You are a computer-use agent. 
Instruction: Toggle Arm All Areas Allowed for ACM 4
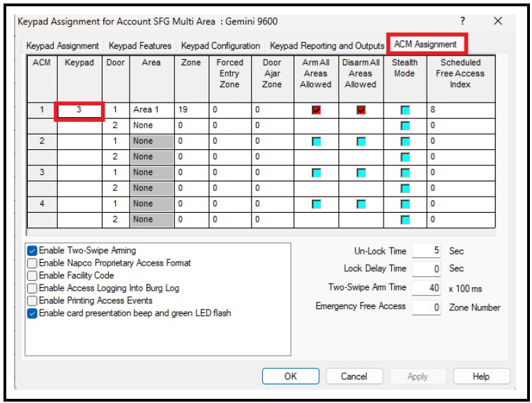pos(317,204)
